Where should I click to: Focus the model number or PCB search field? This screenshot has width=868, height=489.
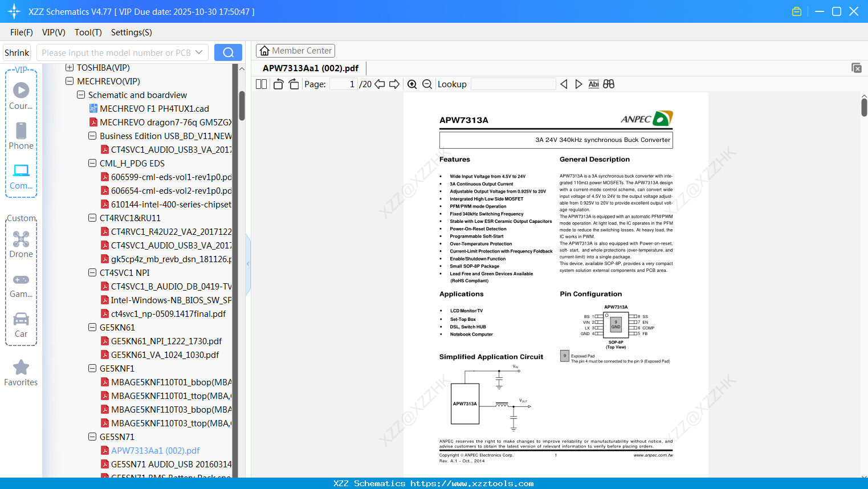click(x=117, y=52)
